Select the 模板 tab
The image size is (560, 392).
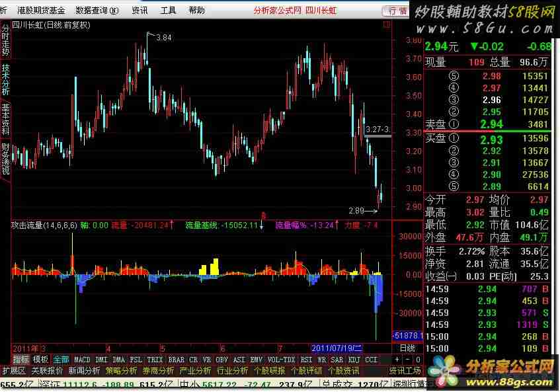coord(40,360)
